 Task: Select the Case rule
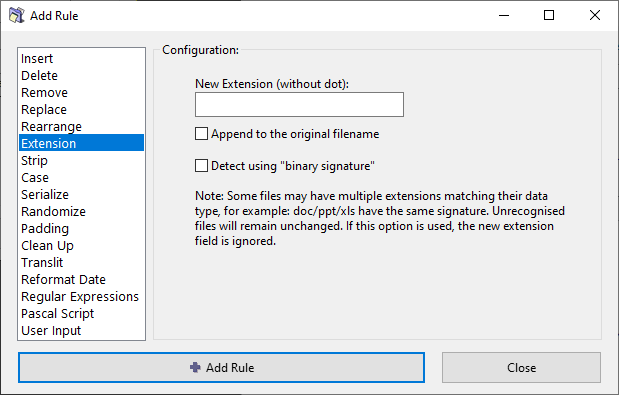pyautogui.click(x=81, y=177)
